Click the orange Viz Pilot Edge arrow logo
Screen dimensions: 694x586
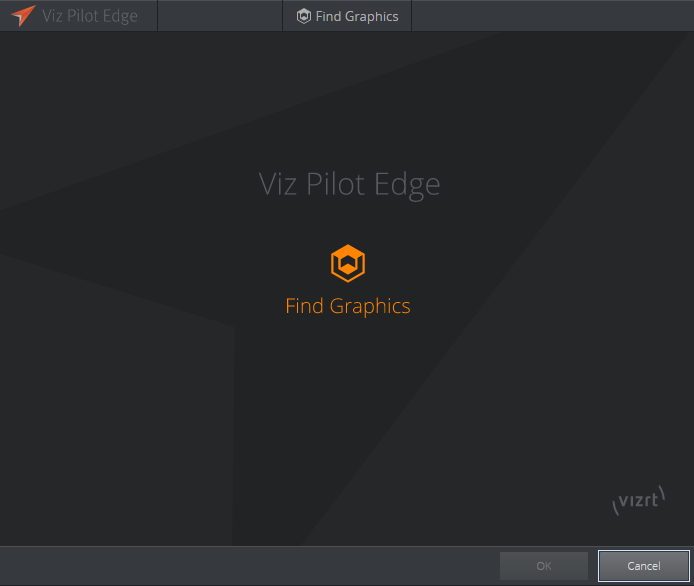(x=22, y=16)
